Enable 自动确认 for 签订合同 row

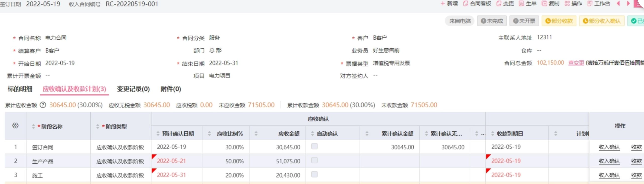pyautogui.click(x=314, y=147)
